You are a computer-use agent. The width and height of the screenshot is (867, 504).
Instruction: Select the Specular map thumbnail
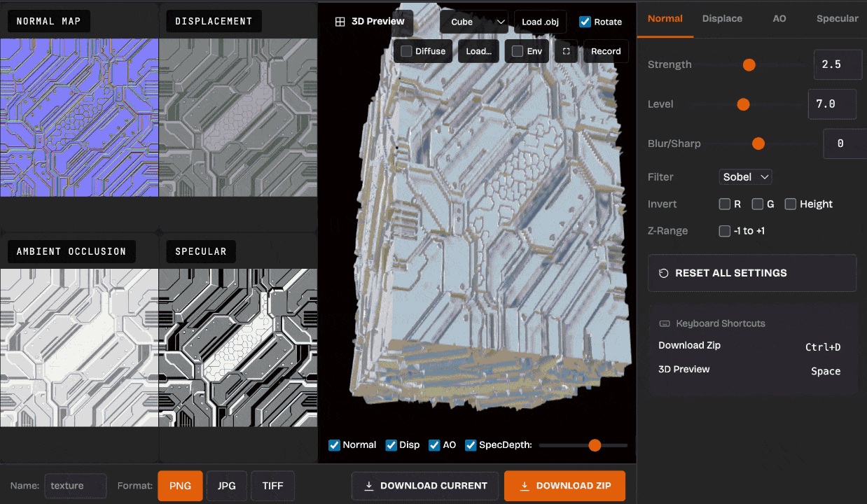point(238,347)
